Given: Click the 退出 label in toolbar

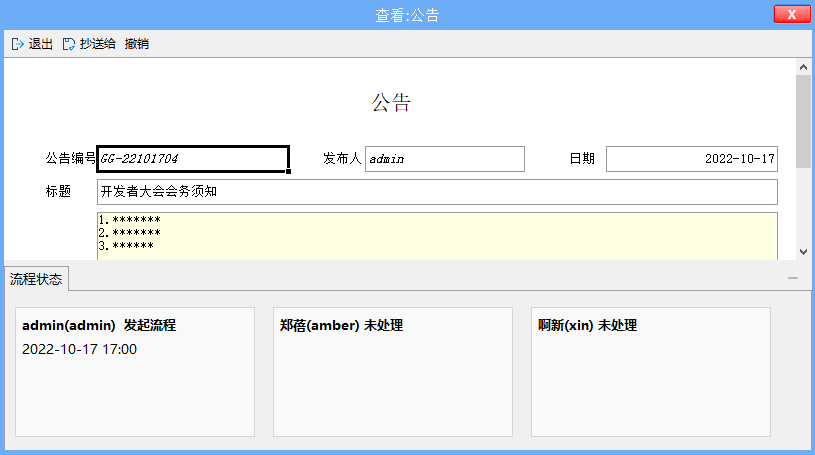Looking at the screenshot, I should [x=41, y=44].
